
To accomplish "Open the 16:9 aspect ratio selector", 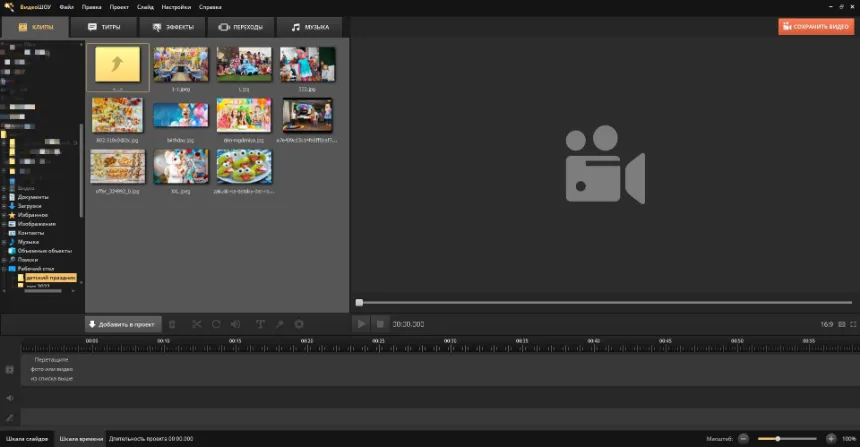I will coord(827,324).
